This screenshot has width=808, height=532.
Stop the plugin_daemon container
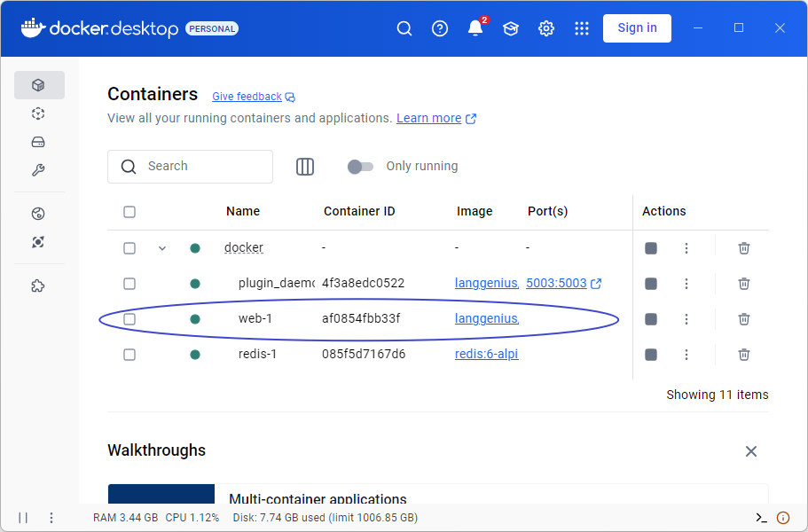click(x=651, y=284)
